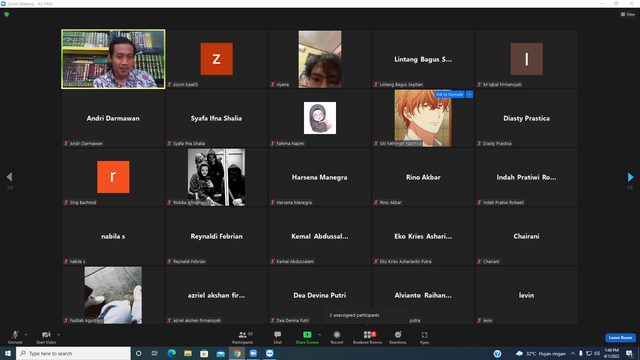Open audio options arrow beside Unmute
This screenshot has height=360, width=640.
tap(26, 335)
